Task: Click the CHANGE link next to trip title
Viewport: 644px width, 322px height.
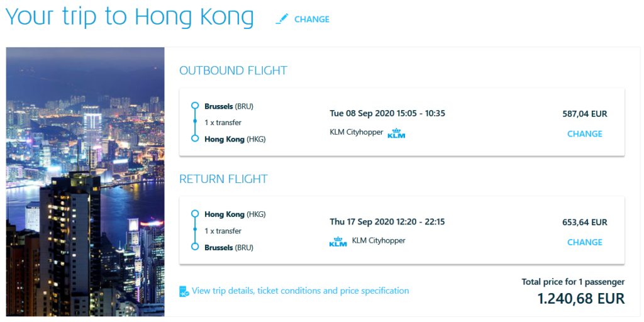Action: 312,19
